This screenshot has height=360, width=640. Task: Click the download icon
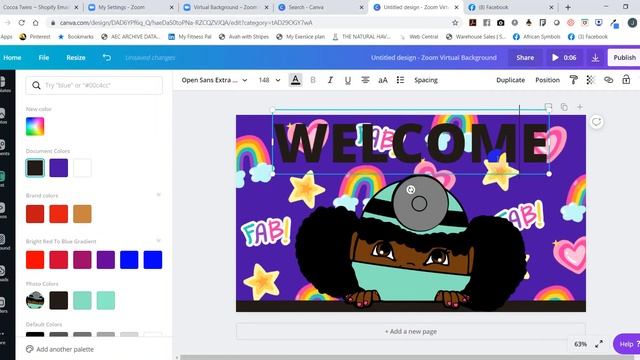pyautogui.click(x=596, y=58)
